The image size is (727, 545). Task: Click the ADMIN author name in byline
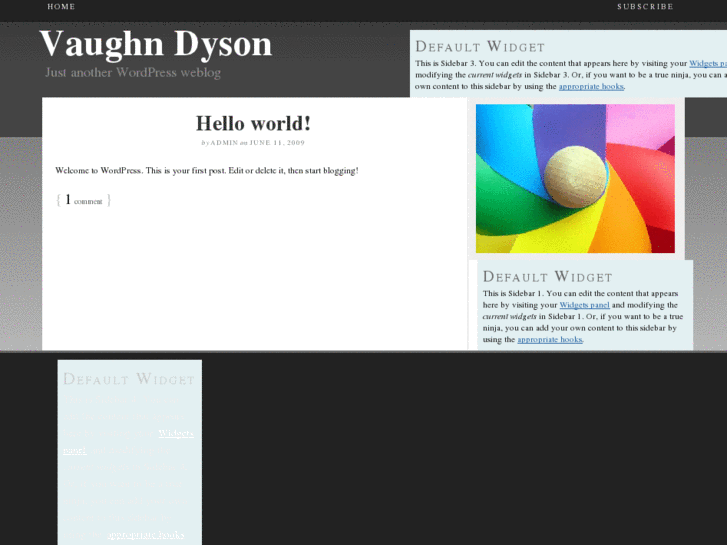(x=224, y=143)
